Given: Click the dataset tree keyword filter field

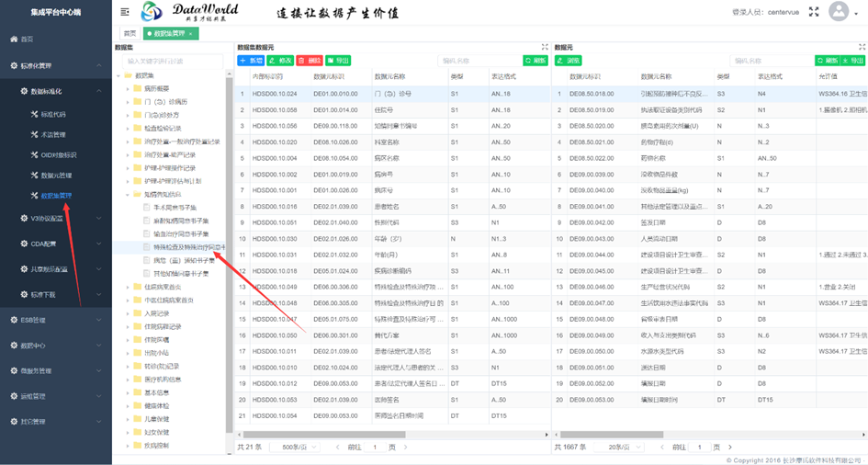Looking at the screenshot, I should [173, 61].
